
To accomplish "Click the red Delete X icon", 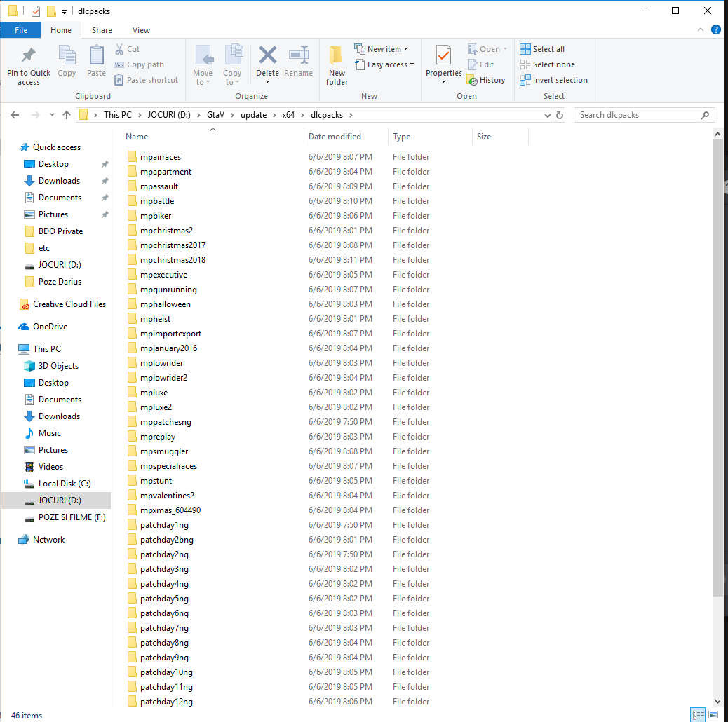I will (x=267, y=55).
